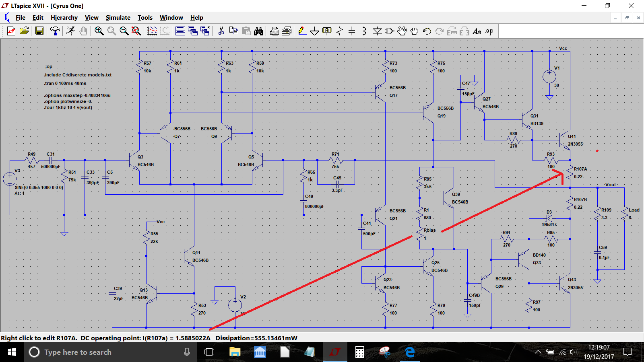Click the New Schematic toolbar icon
This screenshot has height=362, width=644.
click(11, 31)
